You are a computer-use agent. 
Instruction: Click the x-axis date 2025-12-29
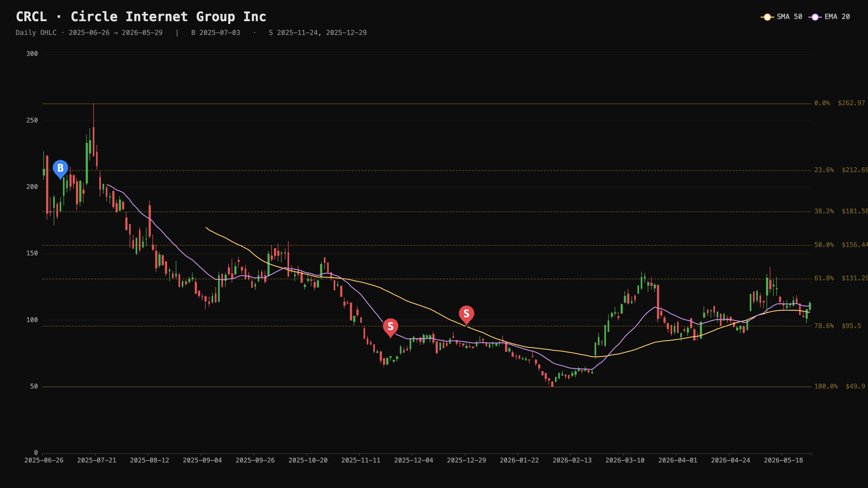pyautogui.click(x=467, y=460)
